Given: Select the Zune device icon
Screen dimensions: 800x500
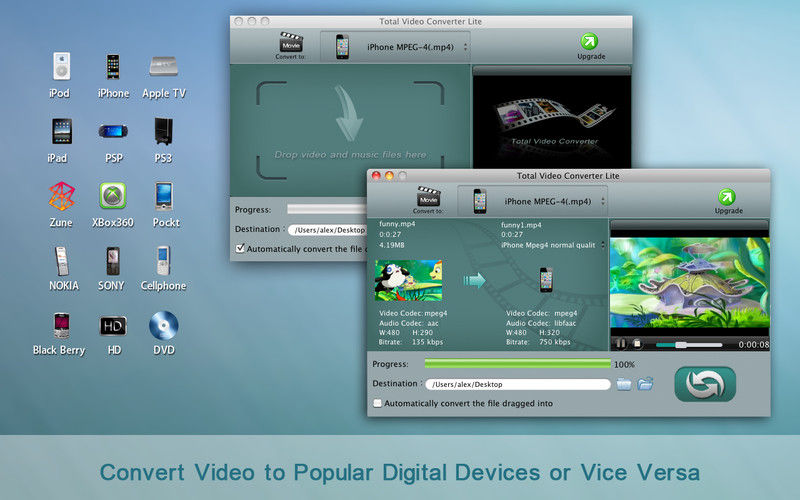Looking at the screenshot, I should pos(62,196).
